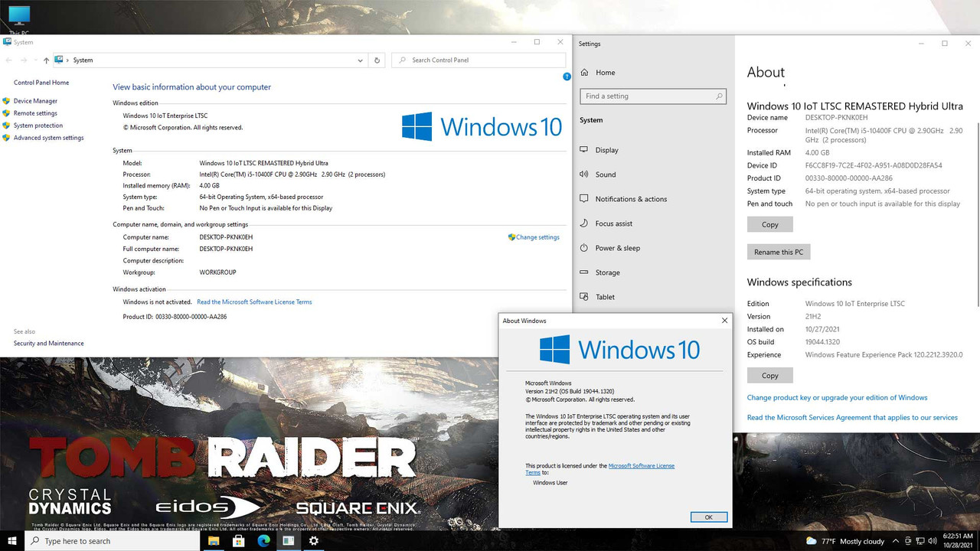Select This PC desktop icon

(18, 21)
